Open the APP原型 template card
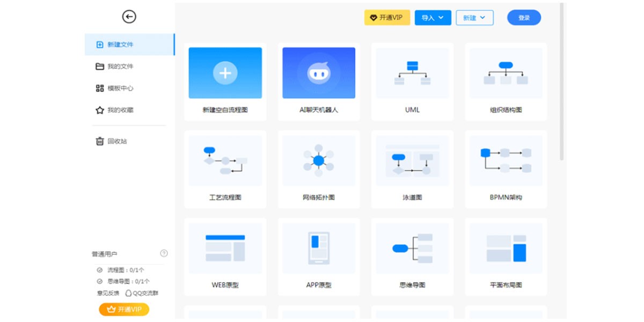Image resolution: width=644 pixels, height=322 pixels. pos(319,257)
